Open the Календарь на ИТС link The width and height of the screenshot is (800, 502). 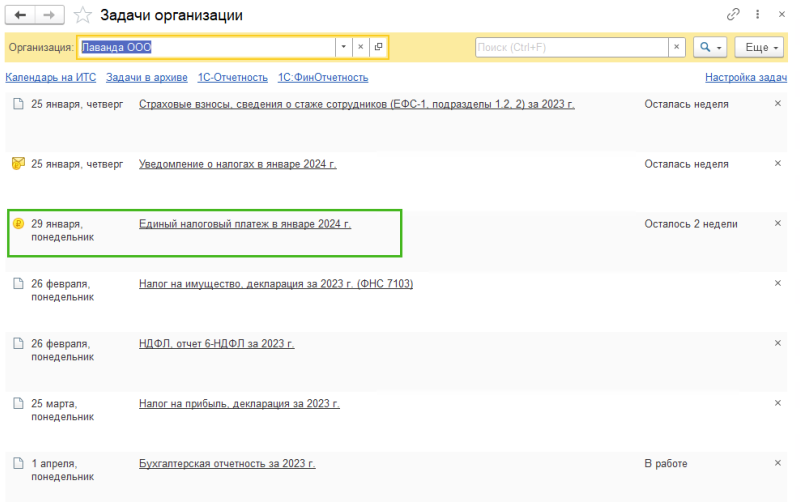point(51,78)
